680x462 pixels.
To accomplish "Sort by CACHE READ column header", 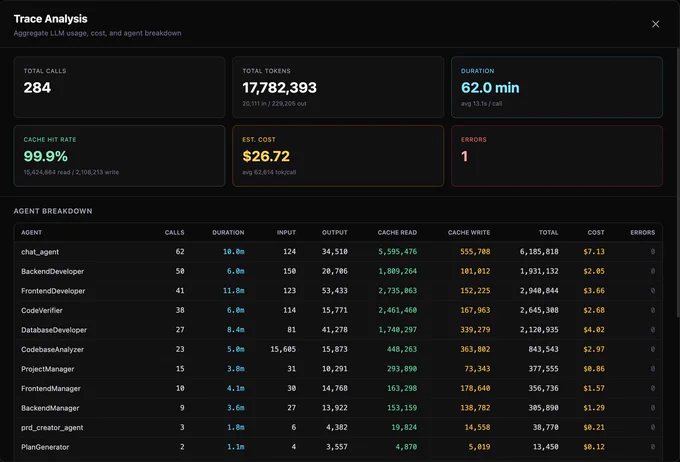I will [397, 233].
